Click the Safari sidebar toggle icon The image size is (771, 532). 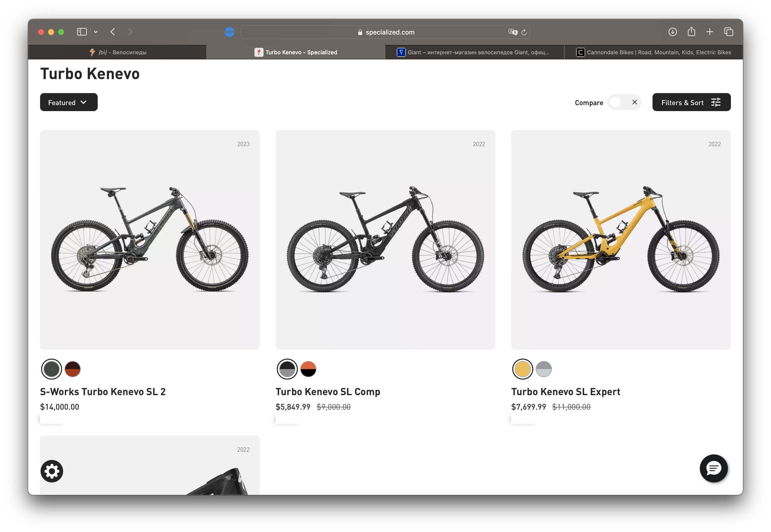tap(82, 32)
